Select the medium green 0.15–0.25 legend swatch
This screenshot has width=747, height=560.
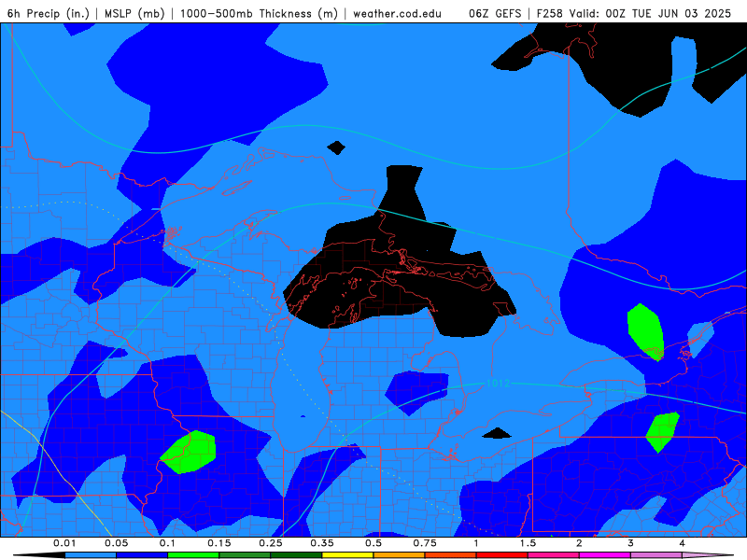(x=245, y=555)
